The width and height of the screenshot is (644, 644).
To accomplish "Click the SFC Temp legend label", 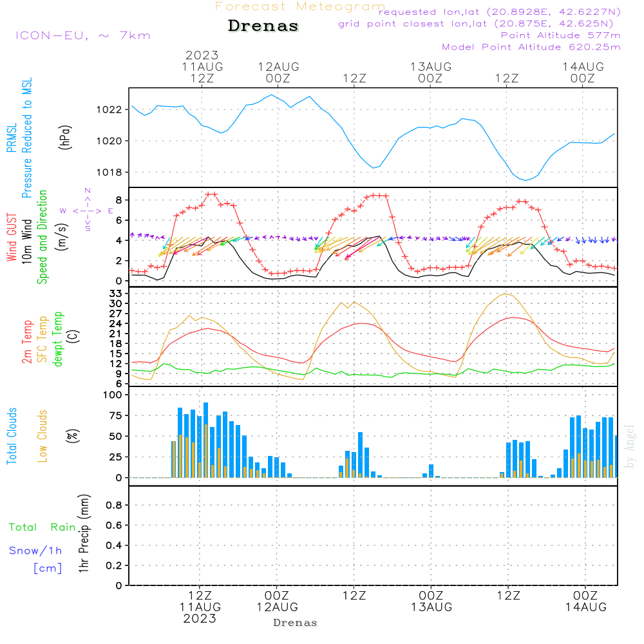I will [43, 339].
